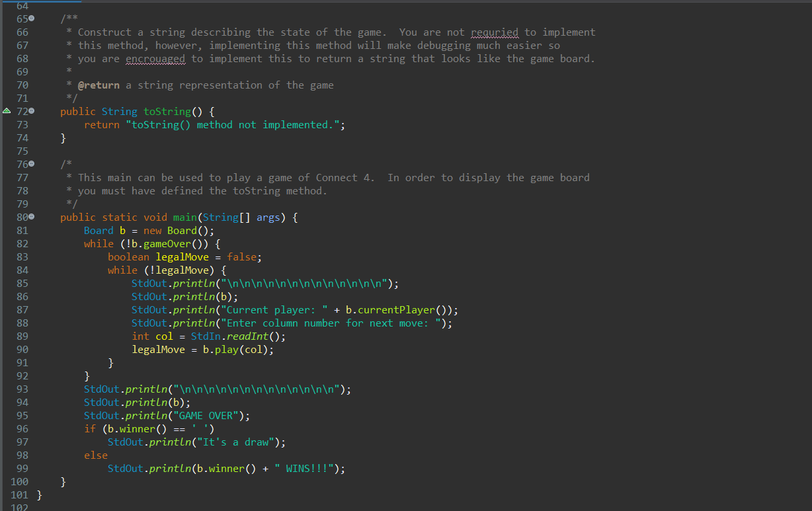The height and width of the screenshot is (511, 812).
Task: Click the StdIn identifier on line 89
Action: 204,336
